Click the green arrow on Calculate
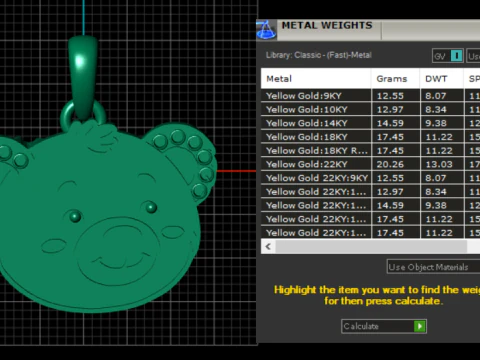 coord(419,326)
